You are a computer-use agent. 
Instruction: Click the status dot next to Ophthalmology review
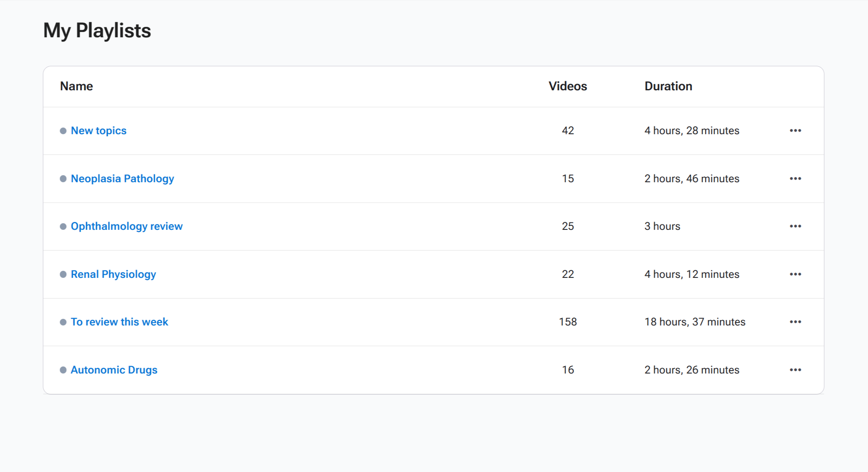tap(63, 226)
